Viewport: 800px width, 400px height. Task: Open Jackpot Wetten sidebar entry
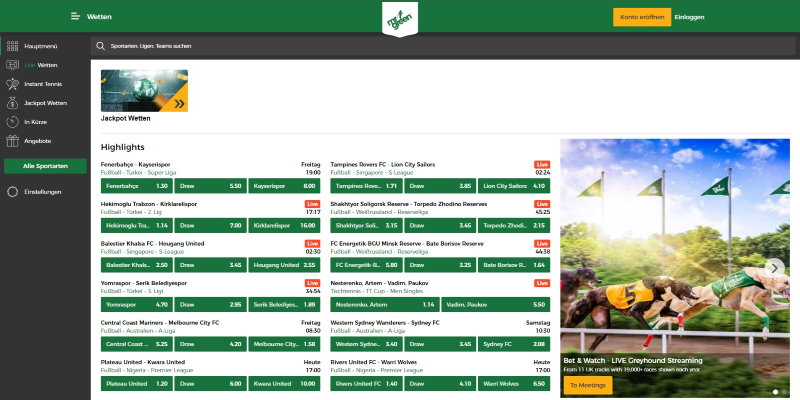tap(45, 103)
